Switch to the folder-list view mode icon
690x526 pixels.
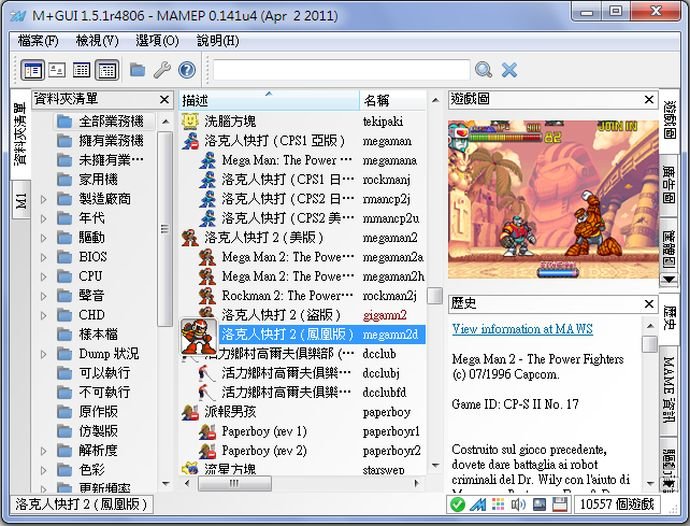pos(33,70)
